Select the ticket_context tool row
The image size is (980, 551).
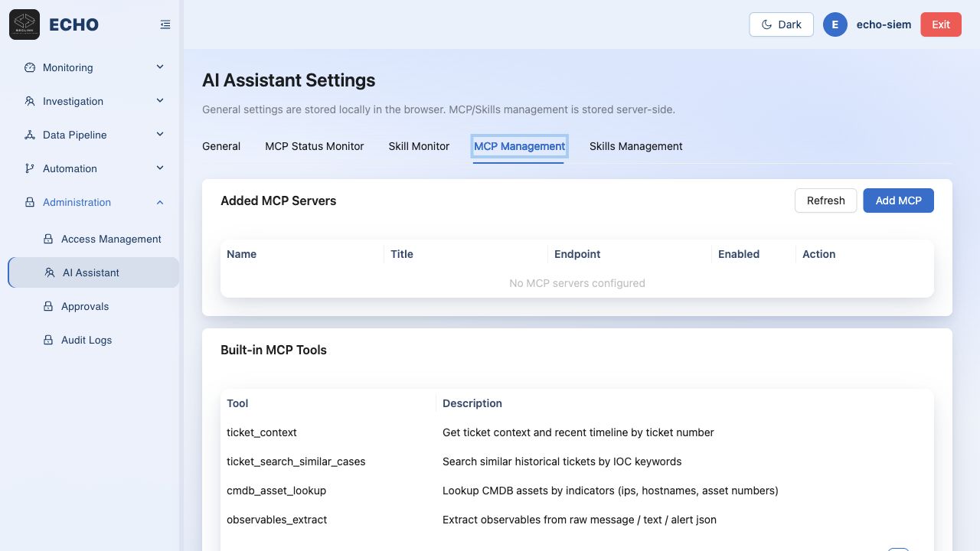point(577,432)
